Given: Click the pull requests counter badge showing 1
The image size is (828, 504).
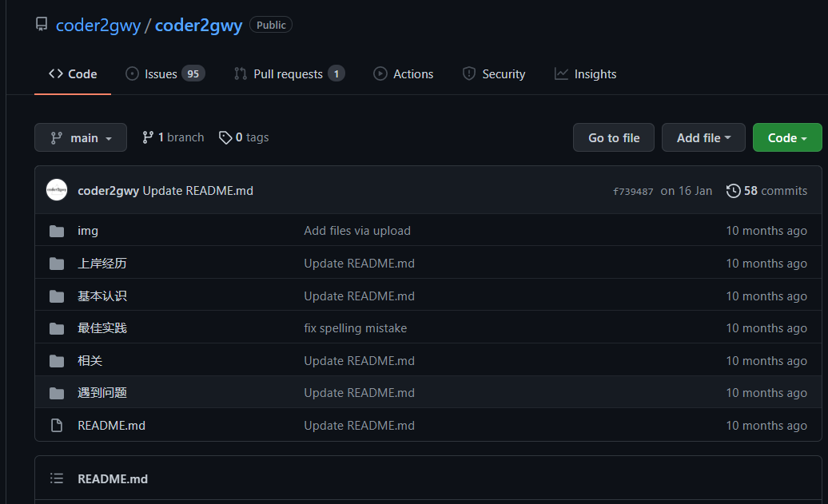Looking at the screenshot, I should tap(336, 74).
